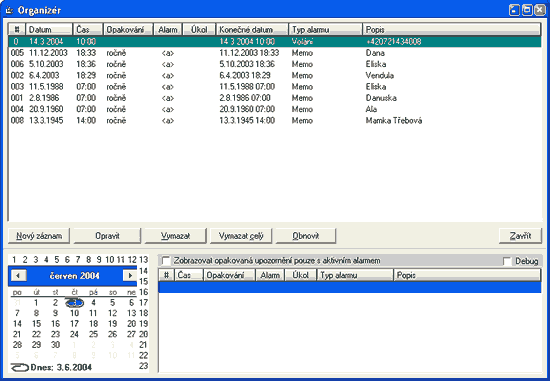The height and width of the screenshot is (381, 550).
Task: Click the <a> alarm mark in Dana row
Action: click(168, 53)
